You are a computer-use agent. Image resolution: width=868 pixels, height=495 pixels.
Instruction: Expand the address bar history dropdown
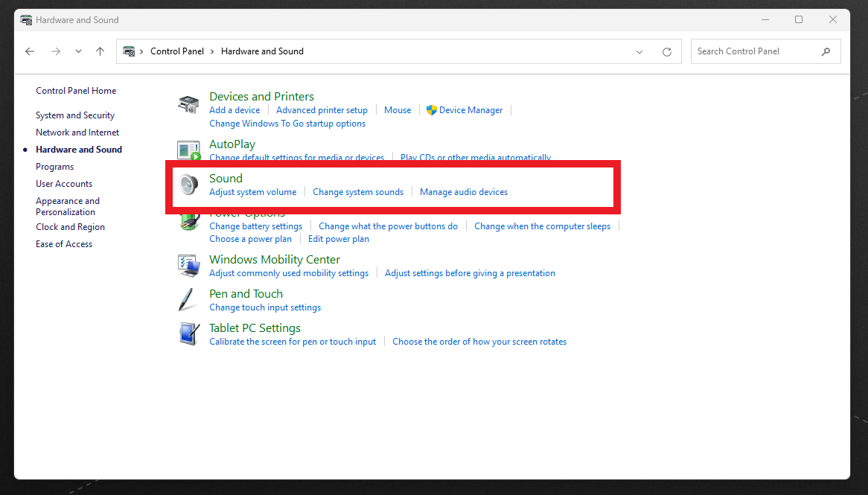[x=639, y=52]
